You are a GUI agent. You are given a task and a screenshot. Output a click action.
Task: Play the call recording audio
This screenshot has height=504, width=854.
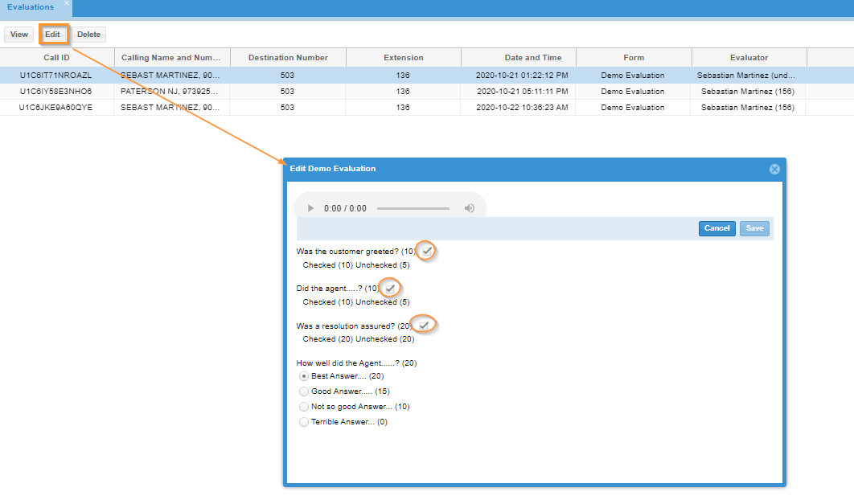[x=310, y=208]
